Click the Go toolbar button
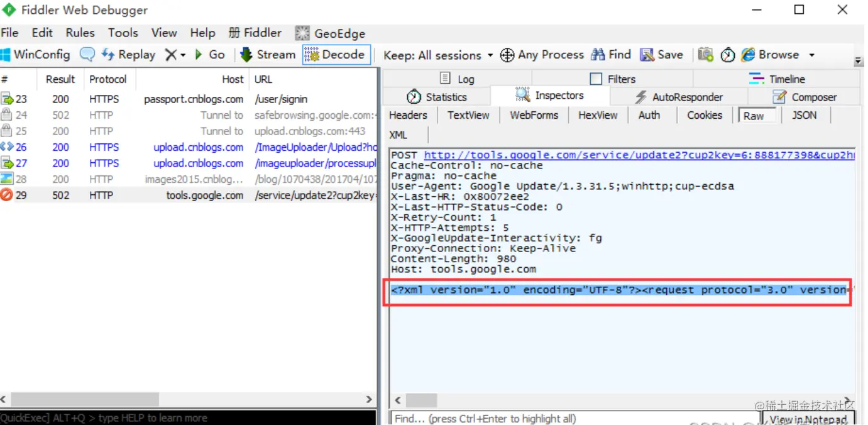 tap(210, 55)
